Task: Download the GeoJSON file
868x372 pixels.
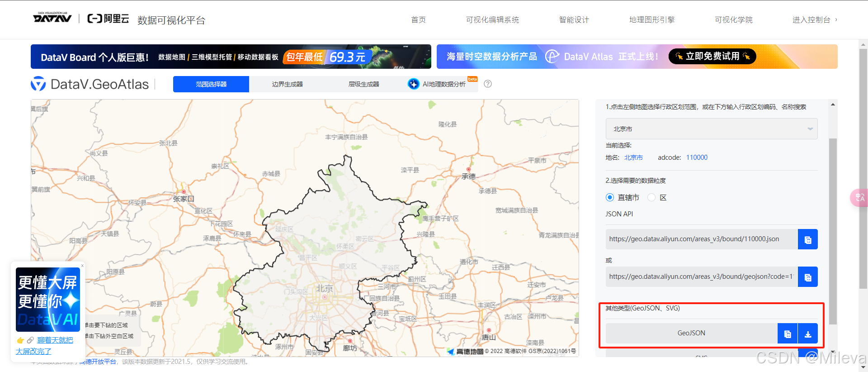Action: 808,334
